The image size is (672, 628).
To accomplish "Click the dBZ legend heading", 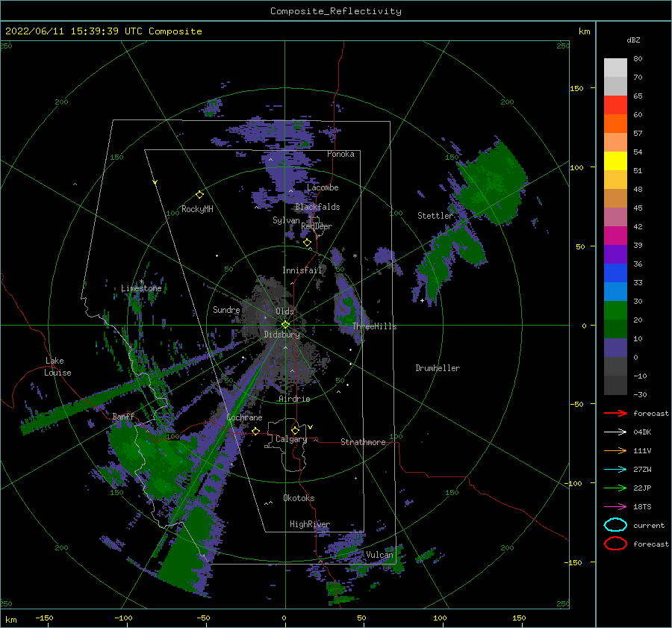I will click(633, 40).
